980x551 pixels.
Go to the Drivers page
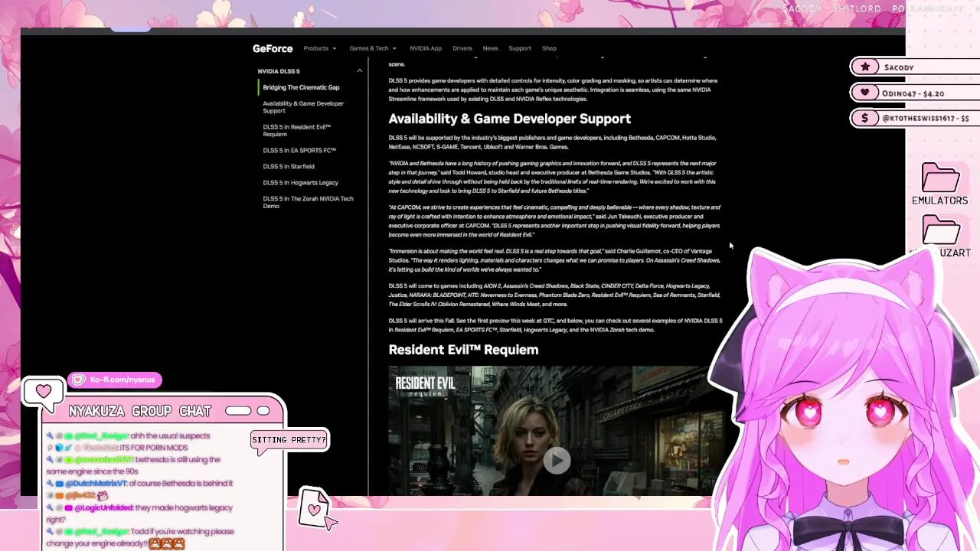pyautogui.click(x=462, y=48)
